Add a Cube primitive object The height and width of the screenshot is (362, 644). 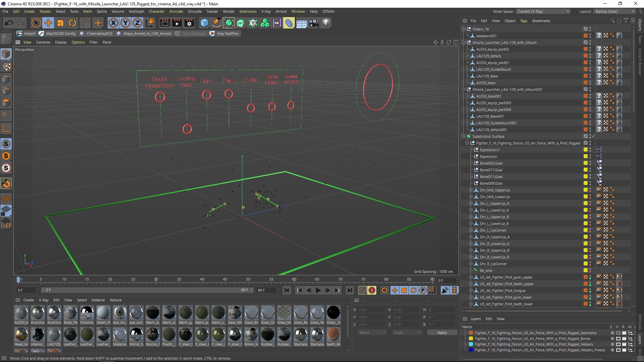tap(204, 23)
